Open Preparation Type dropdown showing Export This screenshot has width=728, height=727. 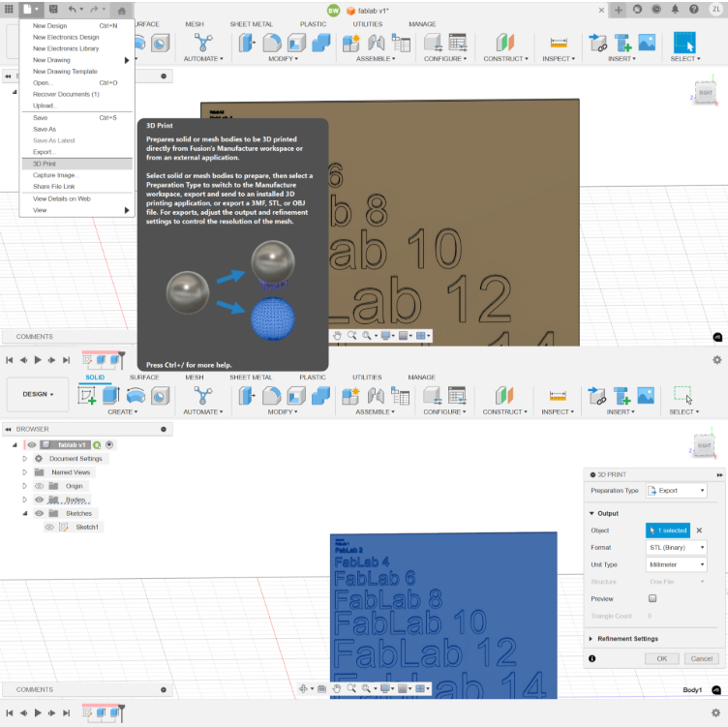pos(676,490)
